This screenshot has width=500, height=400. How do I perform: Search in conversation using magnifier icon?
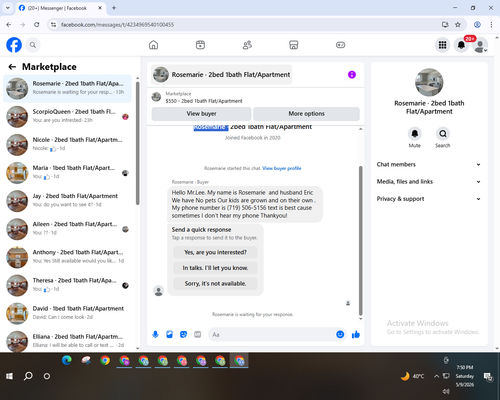click(443, 134)
